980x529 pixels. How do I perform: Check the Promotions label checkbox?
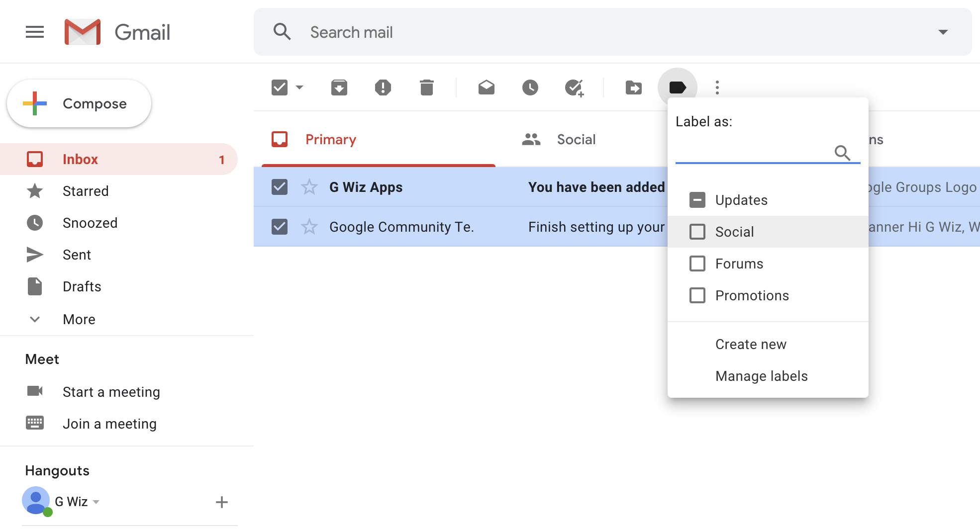[697, 295]
